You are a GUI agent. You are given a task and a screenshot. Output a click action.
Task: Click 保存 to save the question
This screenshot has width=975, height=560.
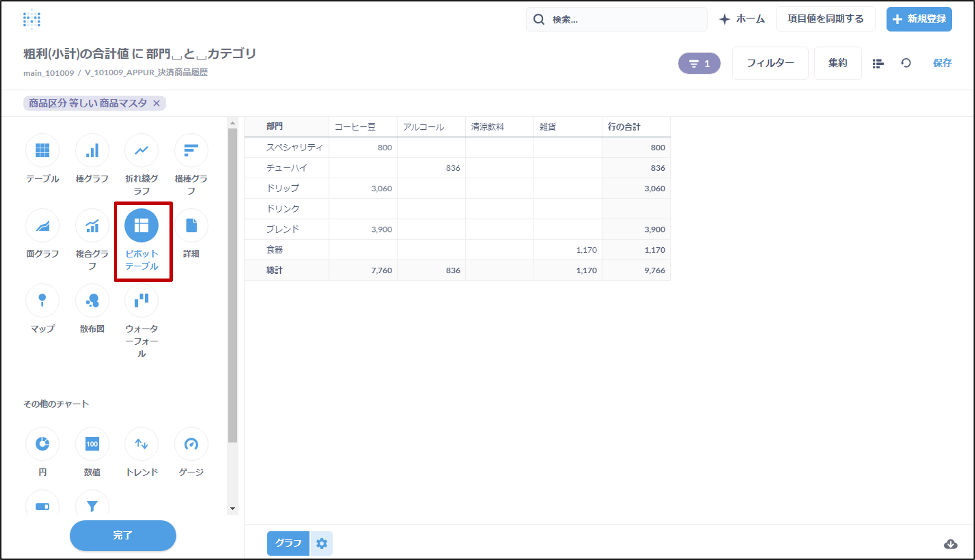point(942,63)
